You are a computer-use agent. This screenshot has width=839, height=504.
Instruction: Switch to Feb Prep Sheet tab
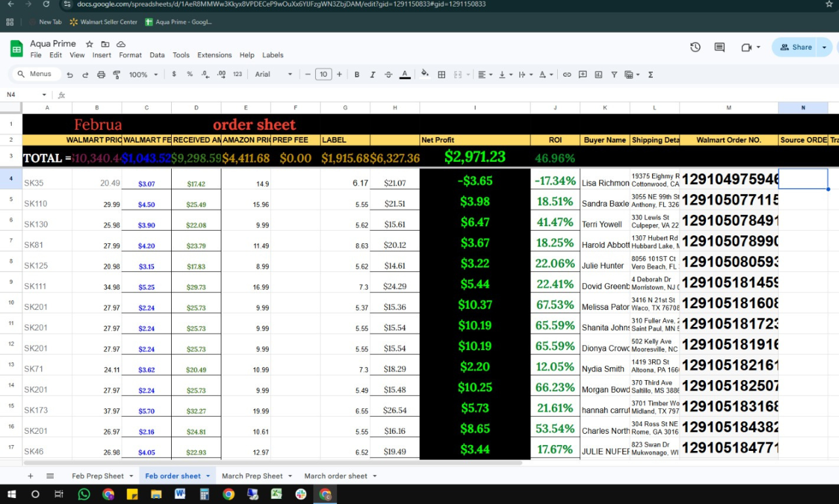coord(98,476)
